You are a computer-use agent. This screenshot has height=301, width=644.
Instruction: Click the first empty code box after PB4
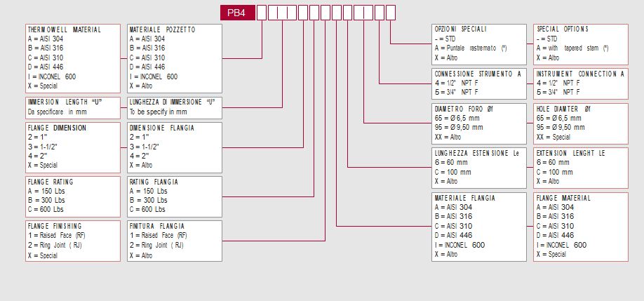(x=261, y=12)
